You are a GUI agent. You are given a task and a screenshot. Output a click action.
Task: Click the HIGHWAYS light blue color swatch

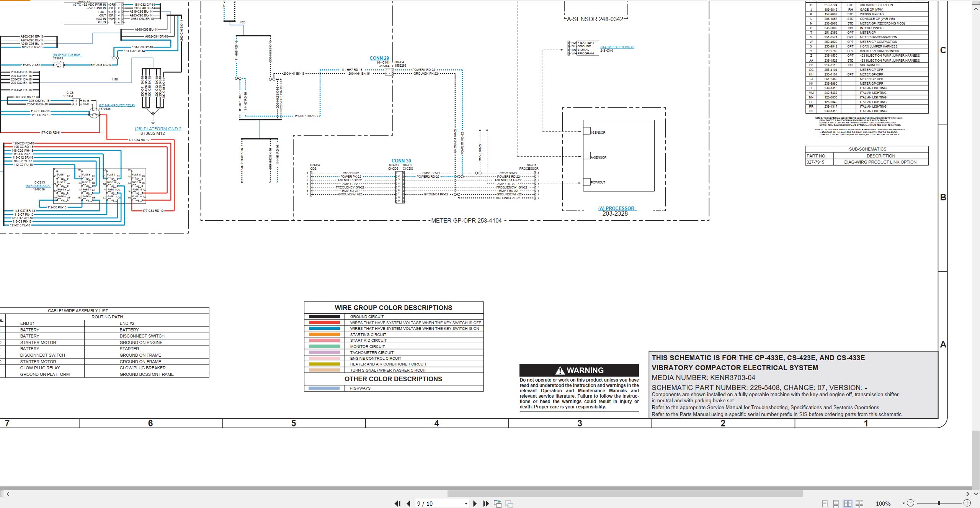324,388
